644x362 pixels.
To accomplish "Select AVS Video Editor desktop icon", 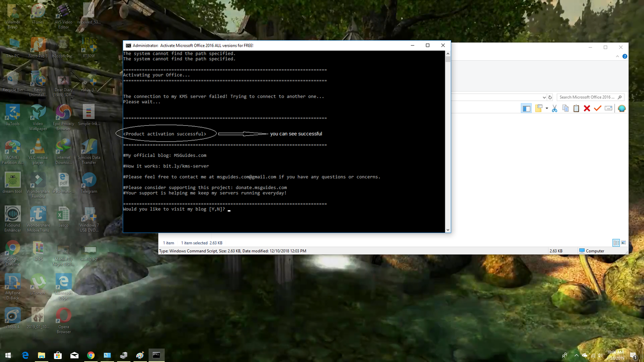I will tap(63, 16).
